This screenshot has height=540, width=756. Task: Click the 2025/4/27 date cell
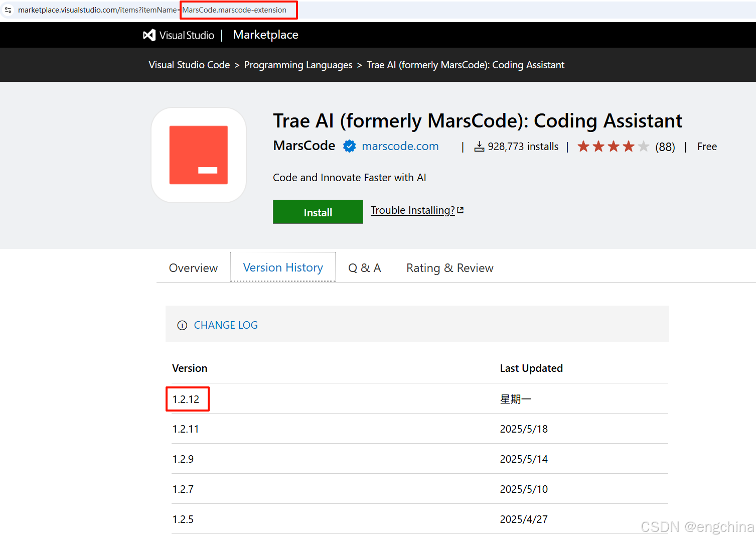point(524,519)
